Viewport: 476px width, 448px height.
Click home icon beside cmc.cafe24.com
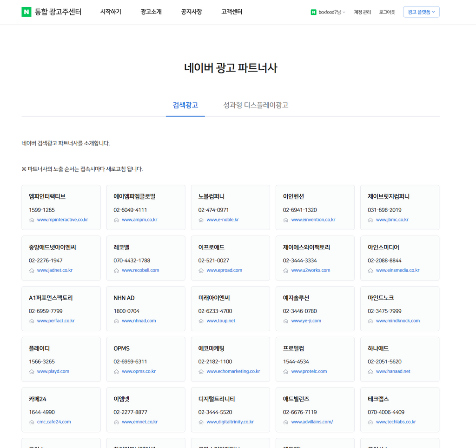click(x=32, y=422)
